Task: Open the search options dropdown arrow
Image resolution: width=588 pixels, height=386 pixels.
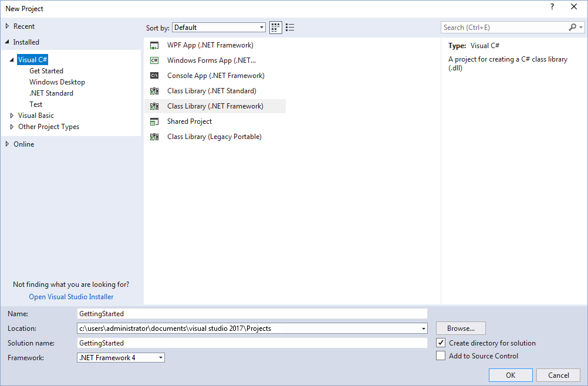Action: coord(581,28)
